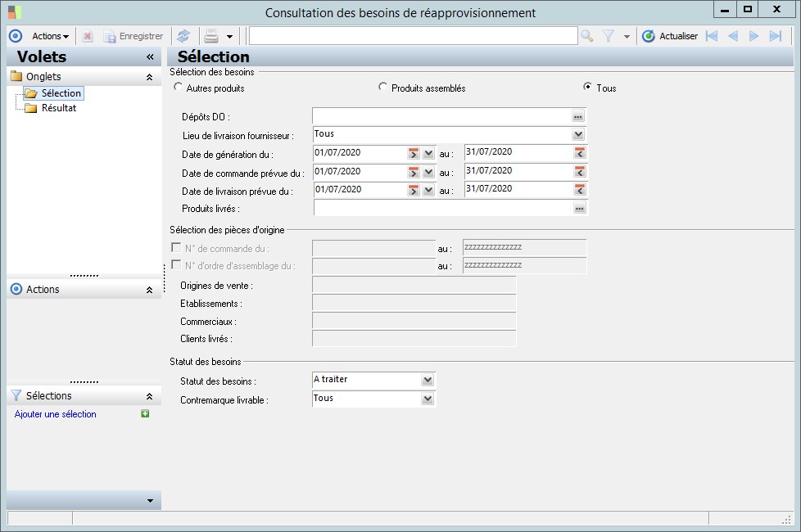
Task: Collapse the Volets panel with double chevron
Action: (150, 56)
